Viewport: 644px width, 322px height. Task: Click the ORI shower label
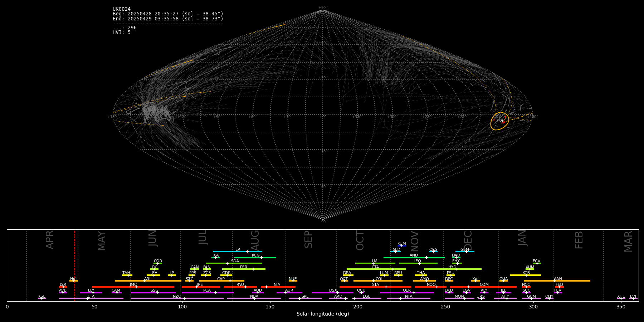click(x=379, y=279)
